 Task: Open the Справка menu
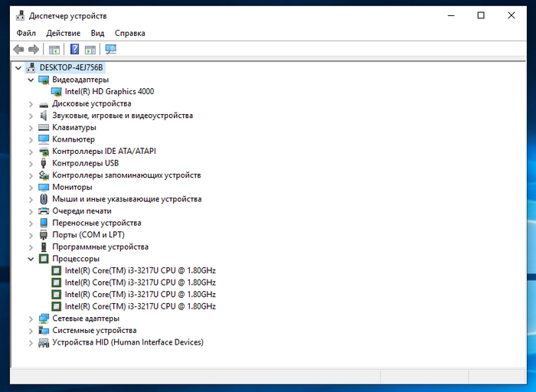130,33
